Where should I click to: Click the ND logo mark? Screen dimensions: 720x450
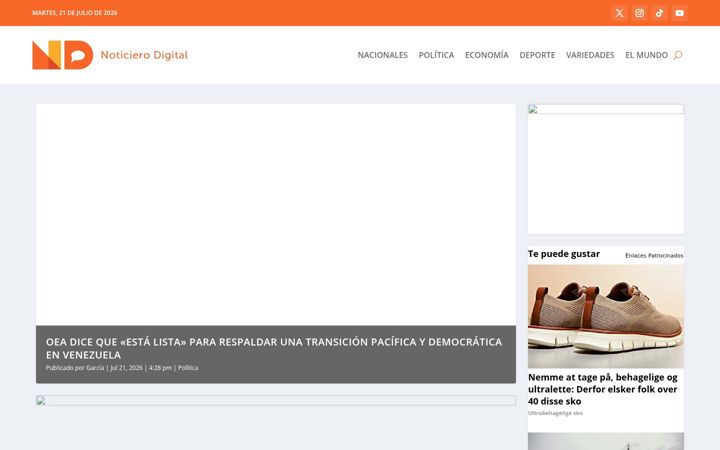[x=62, y=55]
